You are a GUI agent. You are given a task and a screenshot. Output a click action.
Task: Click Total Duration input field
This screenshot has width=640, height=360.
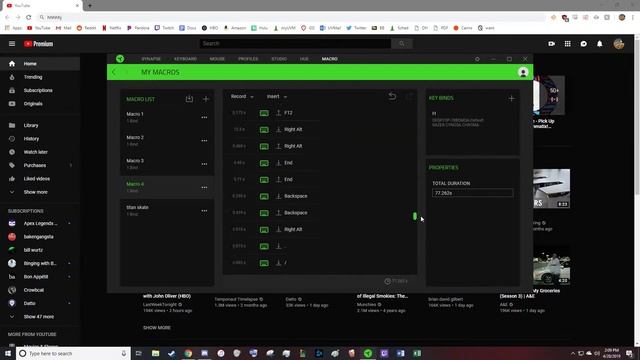pos(472,193)
